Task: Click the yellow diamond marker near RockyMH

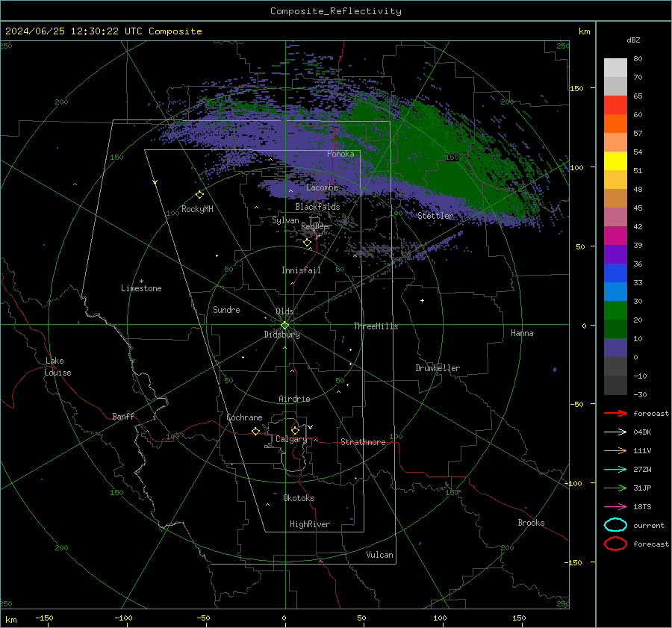Action: (x=199, y=195)
